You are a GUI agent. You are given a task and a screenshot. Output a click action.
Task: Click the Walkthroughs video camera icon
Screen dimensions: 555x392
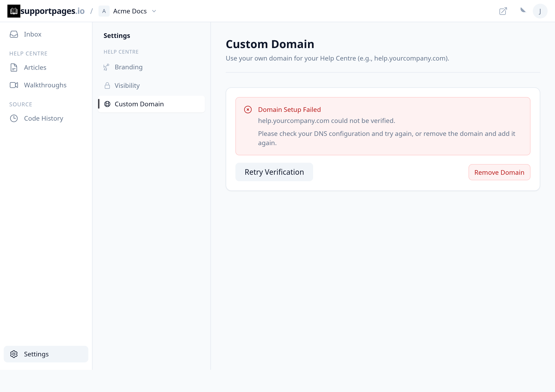pos(14,85)
